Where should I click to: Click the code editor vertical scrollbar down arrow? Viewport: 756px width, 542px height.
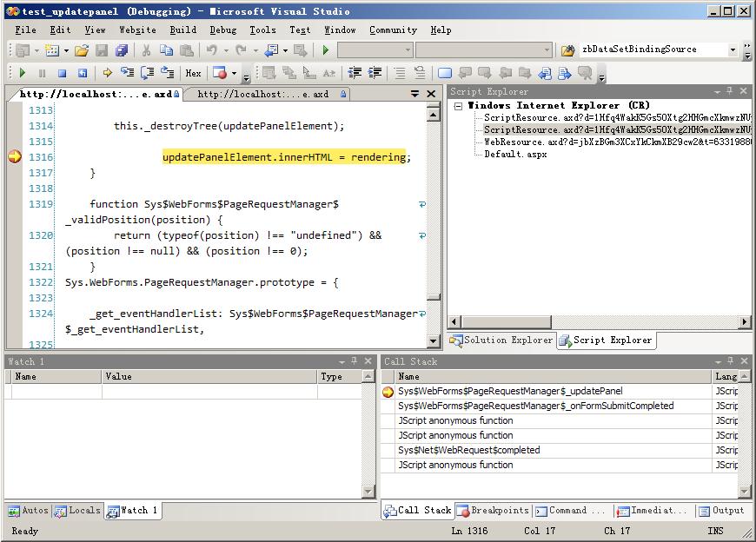[433, 341]
